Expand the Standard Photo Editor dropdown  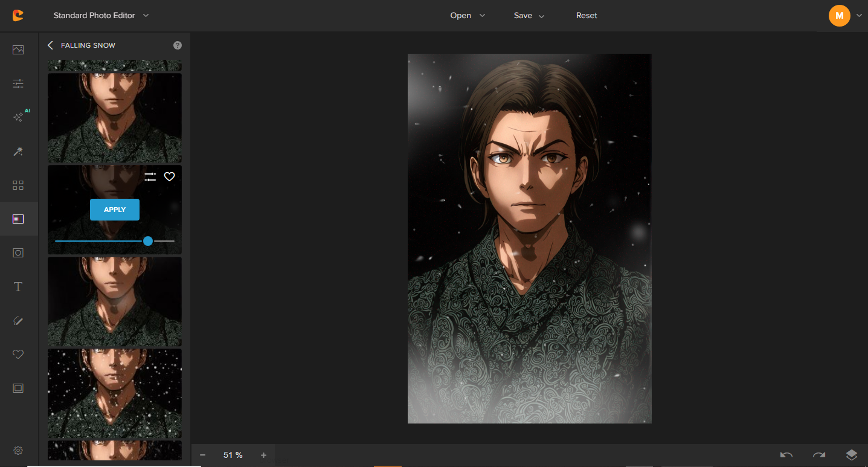pos(101,16)
